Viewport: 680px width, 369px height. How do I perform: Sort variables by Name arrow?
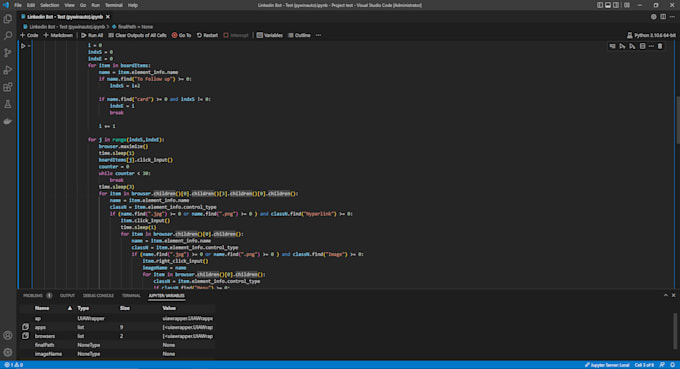click(x=69, y=308)
